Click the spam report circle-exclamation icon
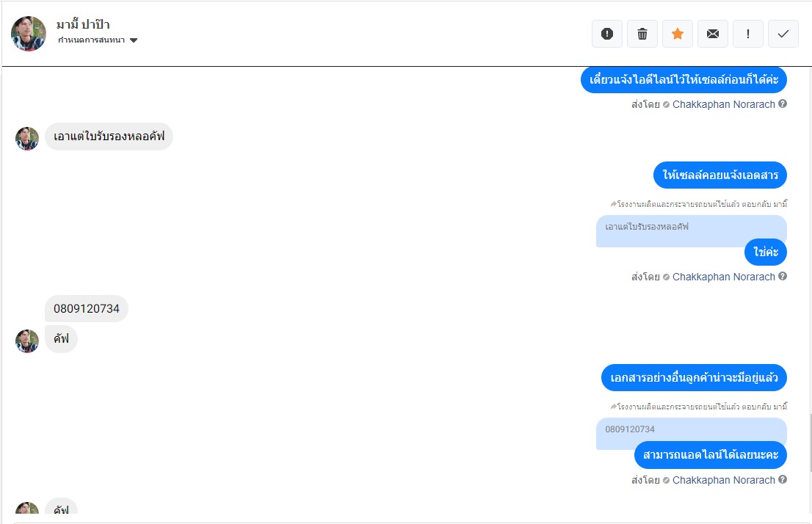812x524 pixels. [x=607, y=34]
